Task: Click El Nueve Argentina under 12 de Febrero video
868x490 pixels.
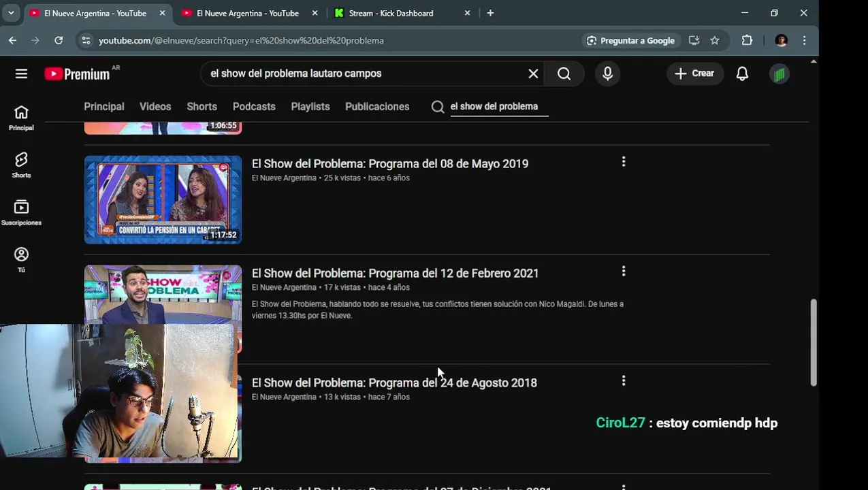Action: pyautogui.click(x=284, y=288)
